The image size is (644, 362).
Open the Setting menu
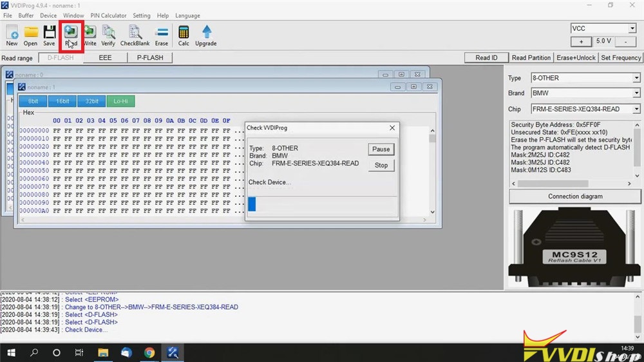pos(141,15)
